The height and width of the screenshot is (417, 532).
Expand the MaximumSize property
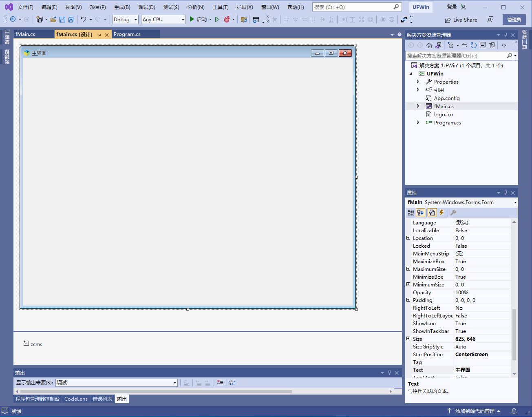tap(408, 269)
